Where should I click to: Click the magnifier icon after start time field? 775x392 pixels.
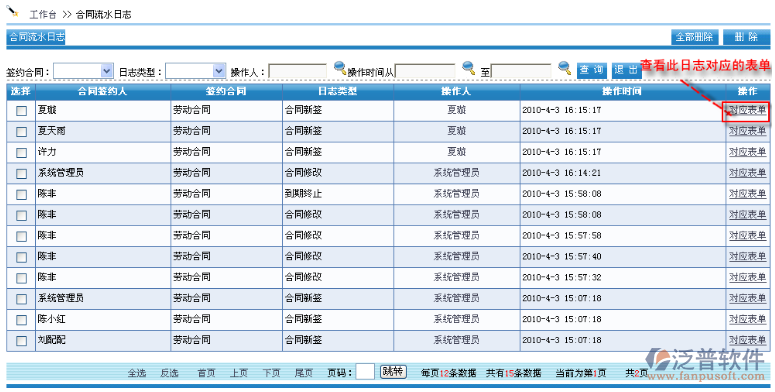468,67
